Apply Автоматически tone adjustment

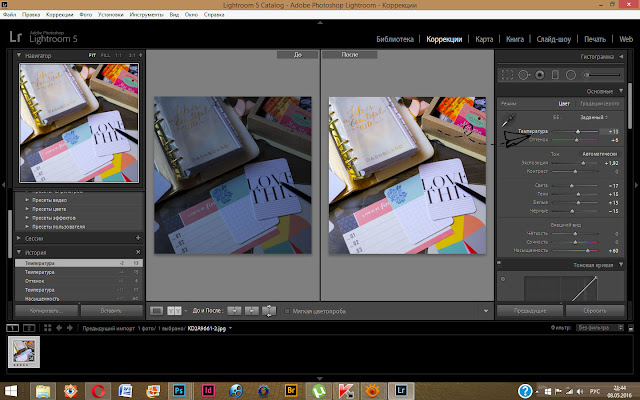pos(599,154)
